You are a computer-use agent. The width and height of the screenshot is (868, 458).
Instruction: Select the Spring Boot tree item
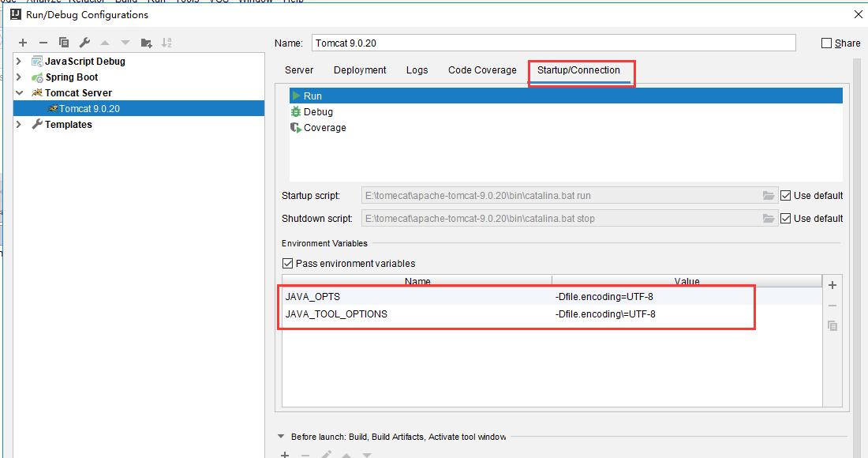point(71,77)
